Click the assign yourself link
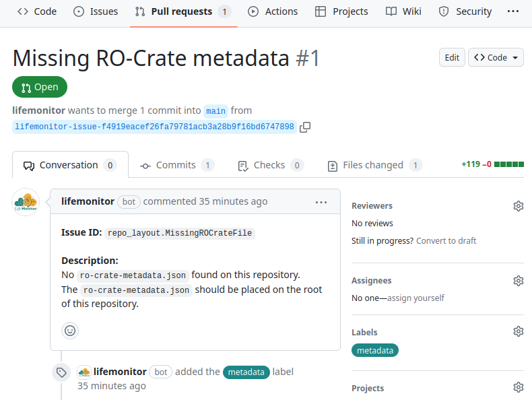This screenshot has height=400, width=532. [415, 298]
